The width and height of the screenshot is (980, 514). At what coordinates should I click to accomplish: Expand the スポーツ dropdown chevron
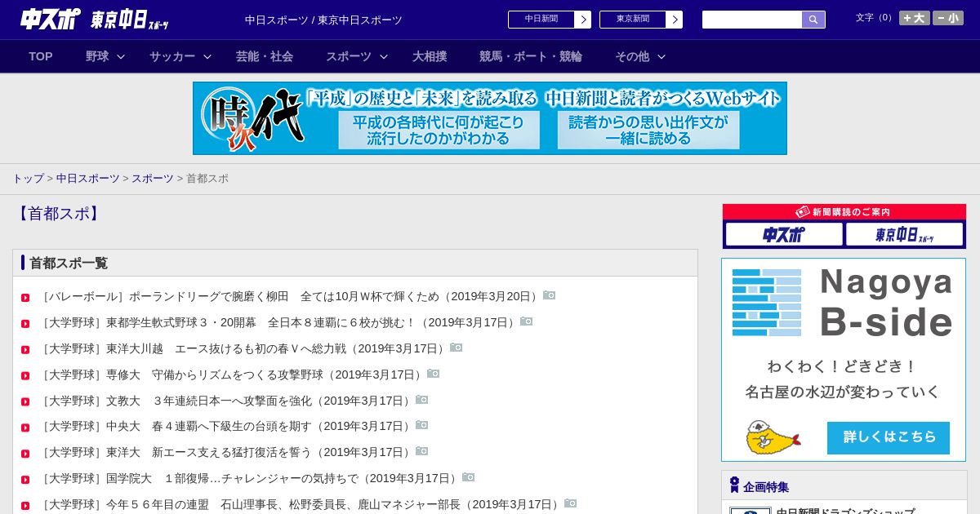[384, 56]
